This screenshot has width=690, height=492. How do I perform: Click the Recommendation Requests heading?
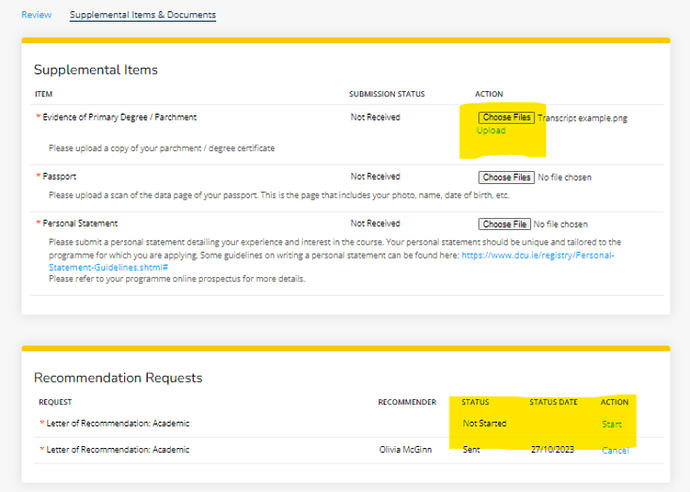click(118, 378)
